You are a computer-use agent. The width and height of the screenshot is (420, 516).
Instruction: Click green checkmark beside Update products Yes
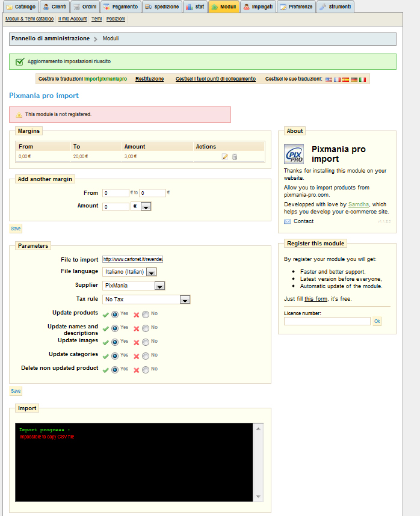coord(106,315)
